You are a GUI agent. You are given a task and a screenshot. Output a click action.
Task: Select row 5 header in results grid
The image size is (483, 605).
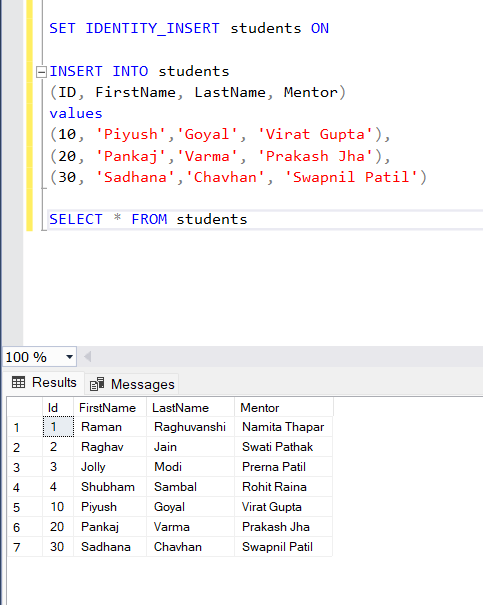pos(25,507)
